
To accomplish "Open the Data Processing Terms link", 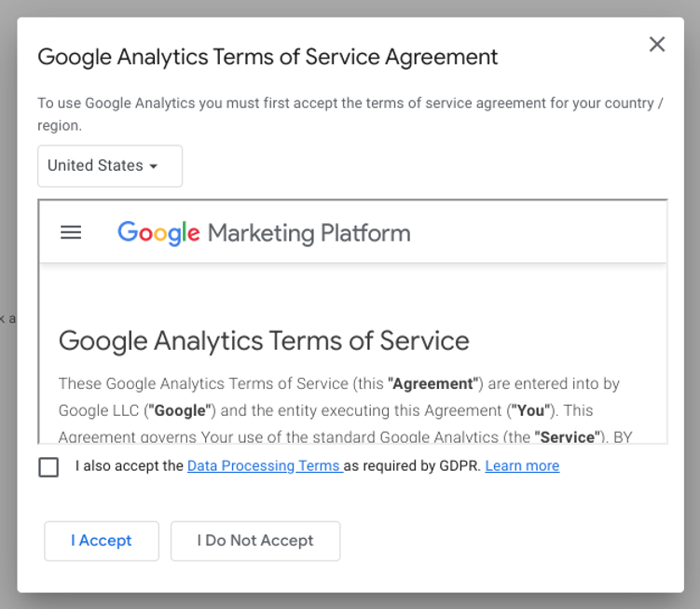I will point(265,465).
